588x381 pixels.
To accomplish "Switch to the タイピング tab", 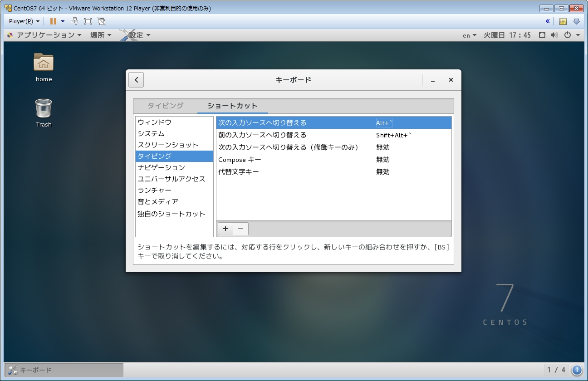I will click(x=165, y=106).
